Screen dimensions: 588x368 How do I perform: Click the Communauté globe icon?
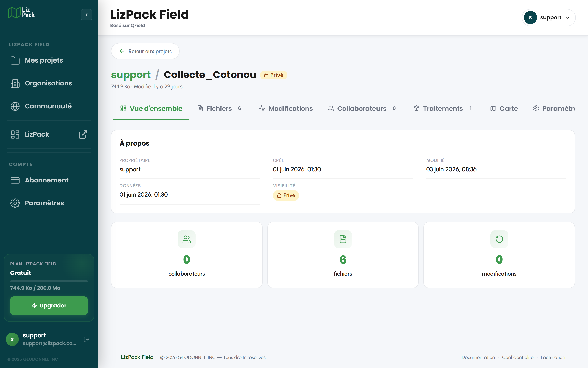tap(15, 106)
